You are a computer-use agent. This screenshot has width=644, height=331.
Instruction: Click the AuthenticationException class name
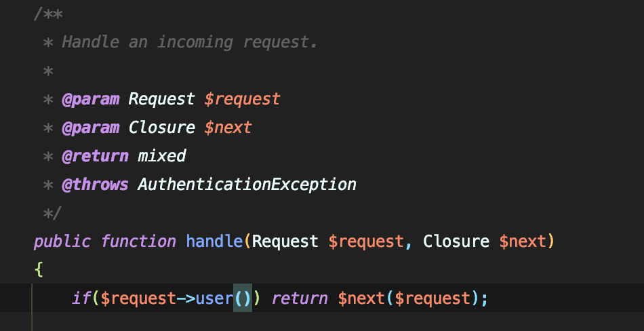(x=247, y=184)
